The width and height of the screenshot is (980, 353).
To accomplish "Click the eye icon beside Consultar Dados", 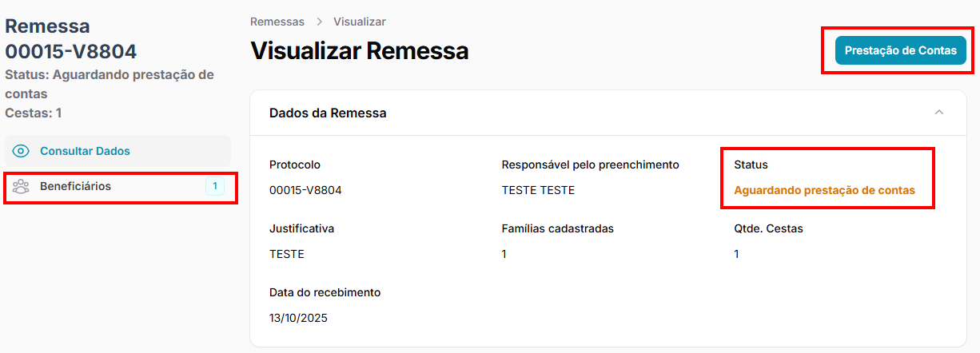I will [x=22, y=151].
